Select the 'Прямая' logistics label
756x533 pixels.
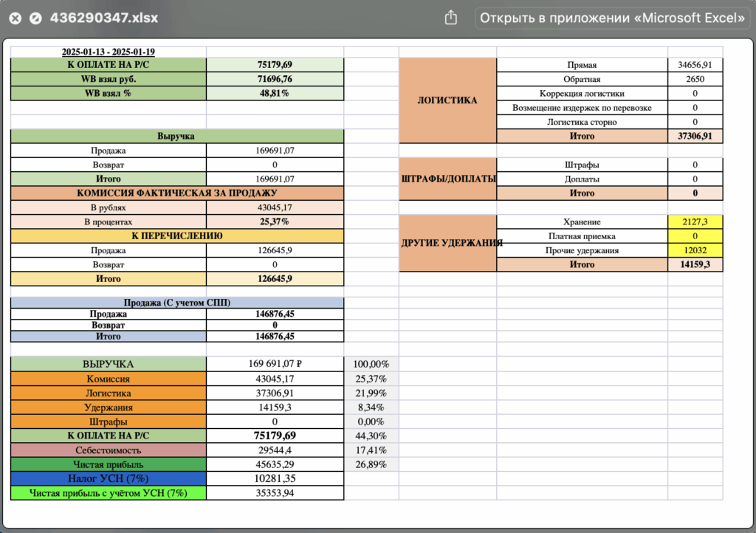click(x=582, y=65)
